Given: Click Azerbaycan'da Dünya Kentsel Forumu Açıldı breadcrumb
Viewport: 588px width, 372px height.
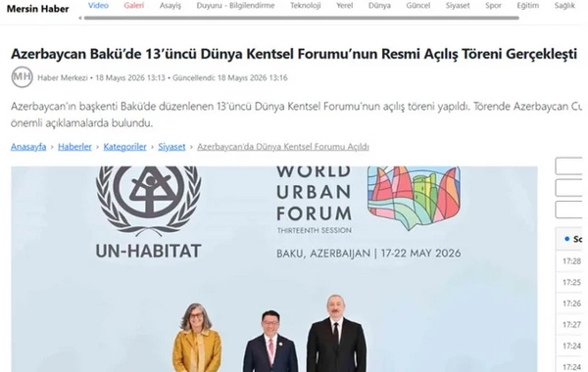Looking at the screenshot, I should (x=283, y=147).
